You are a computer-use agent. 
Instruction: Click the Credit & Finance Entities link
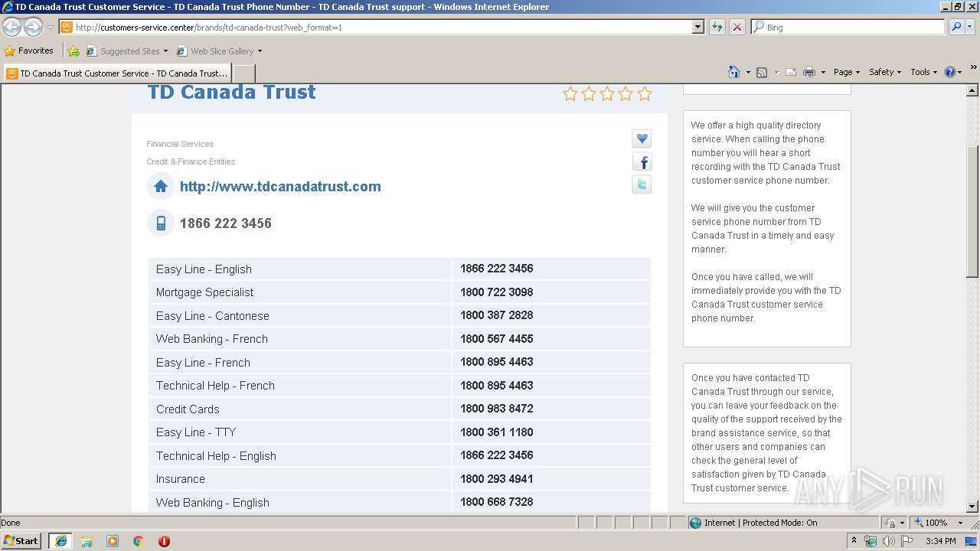[191, 161]
